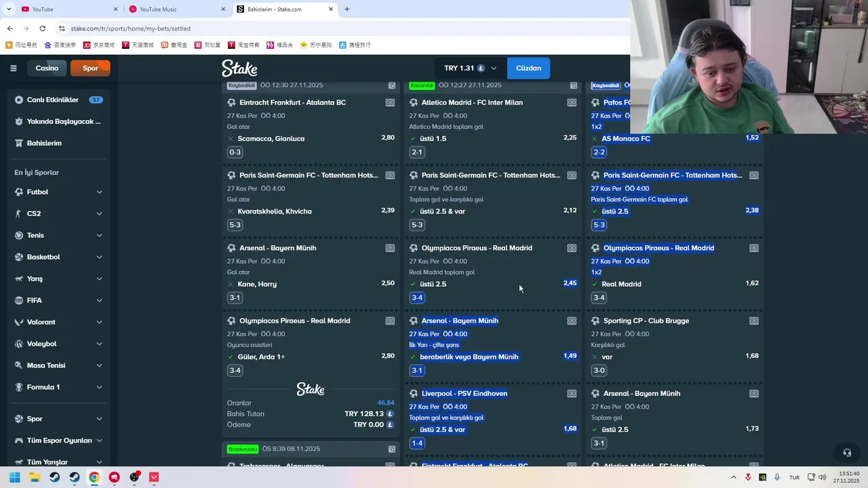
Task: Expand the Masa Tenisi sidebar section
Action: (99, 365)
